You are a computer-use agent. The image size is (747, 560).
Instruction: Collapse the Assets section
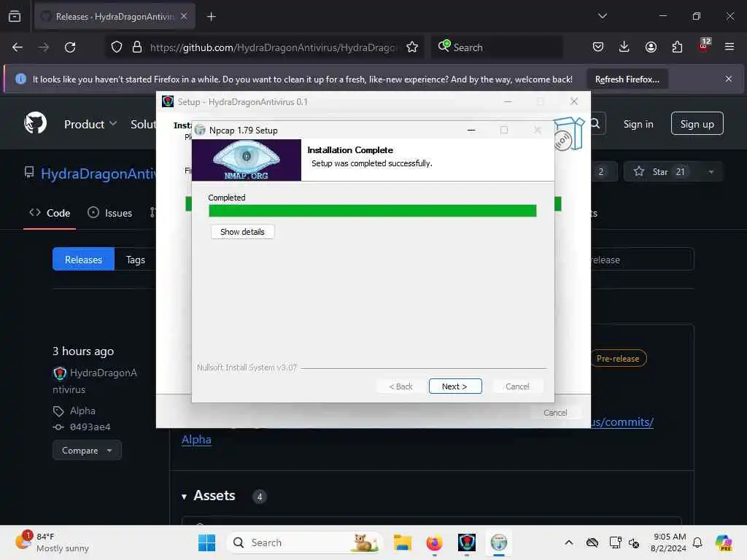208,496
